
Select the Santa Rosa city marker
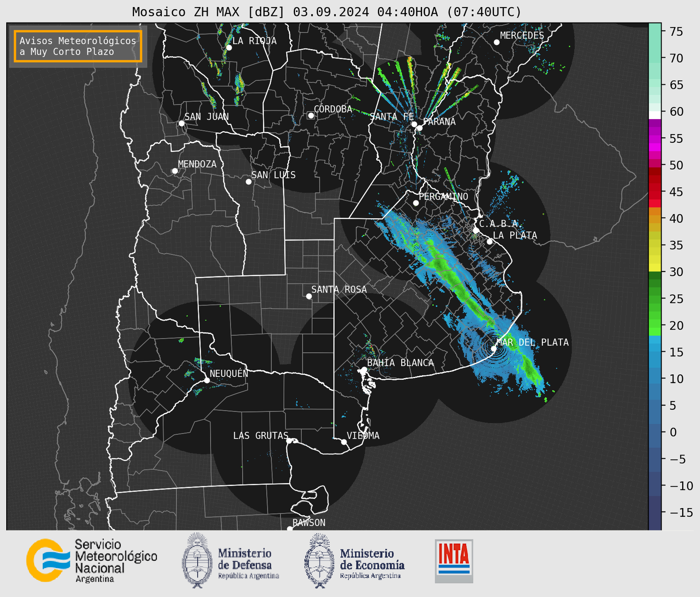(x=309, y=296)
